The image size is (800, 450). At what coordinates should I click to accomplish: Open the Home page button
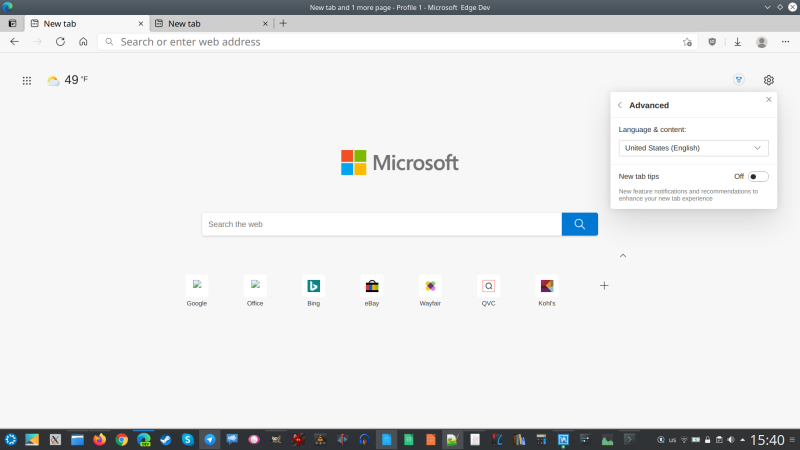click(83, 42)
